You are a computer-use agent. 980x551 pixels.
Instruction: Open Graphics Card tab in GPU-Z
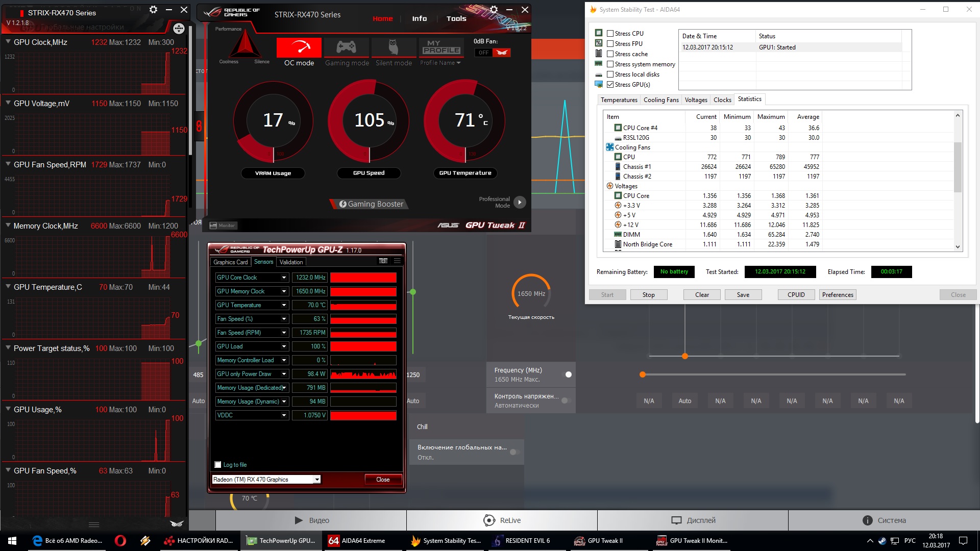pyautogui.click(x=230, y=262)
